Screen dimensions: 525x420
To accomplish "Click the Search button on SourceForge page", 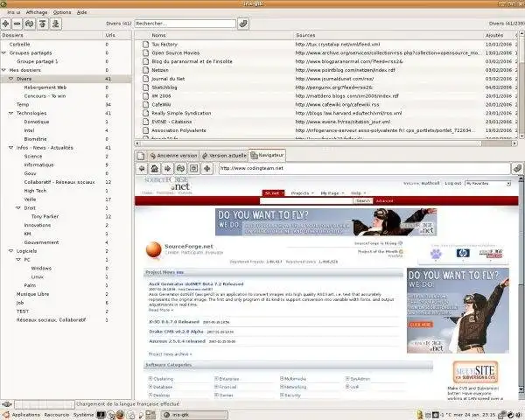I will point(363,201).
